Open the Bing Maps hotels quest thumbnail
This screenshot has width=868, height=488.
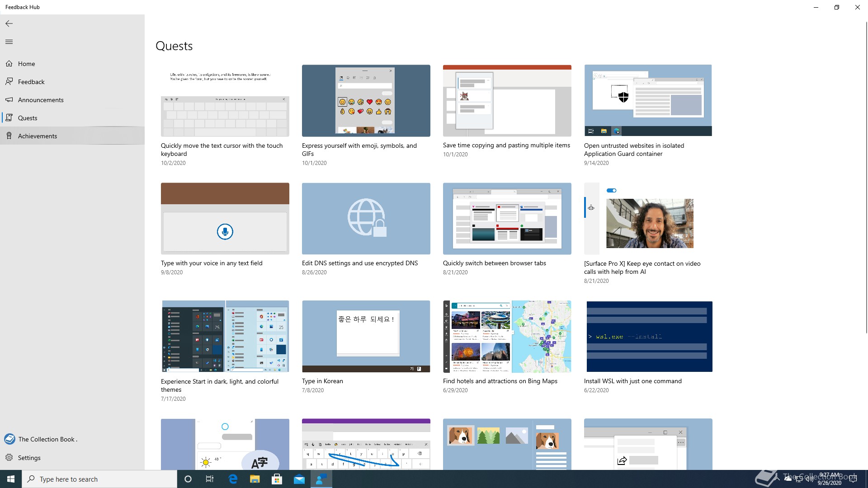pyautogui.click(x=507, y=337)
